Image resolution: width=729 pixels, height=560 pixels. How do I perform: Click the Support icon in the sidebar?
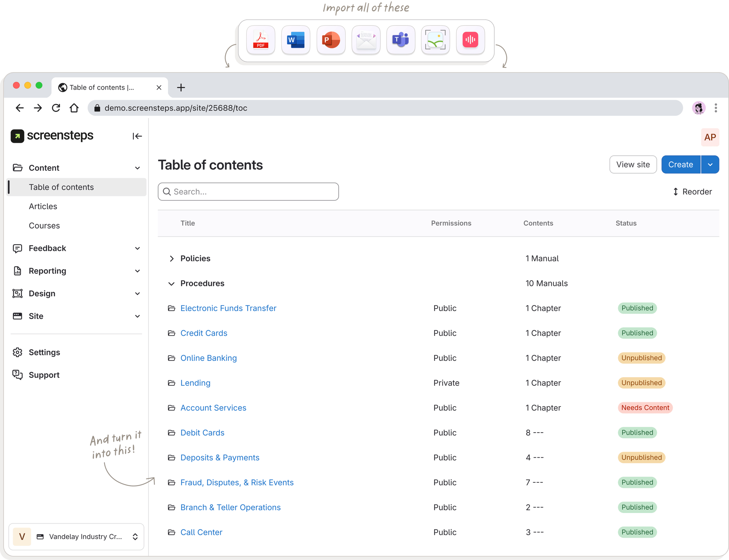point(18,375)
